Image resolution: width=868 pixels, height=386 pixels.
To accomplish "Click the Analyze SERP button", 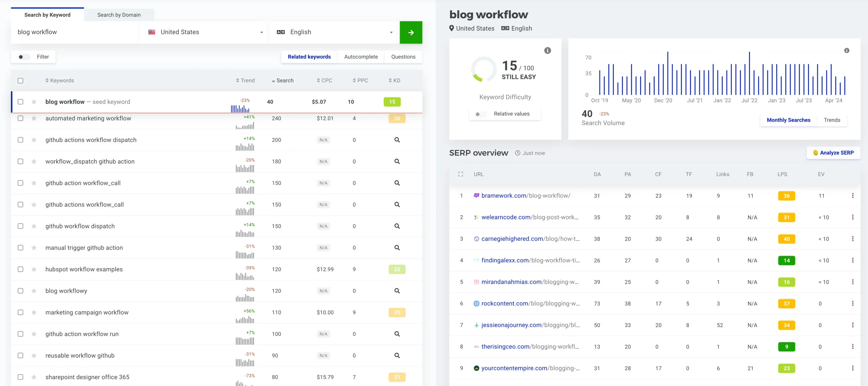I will [834, 153].
